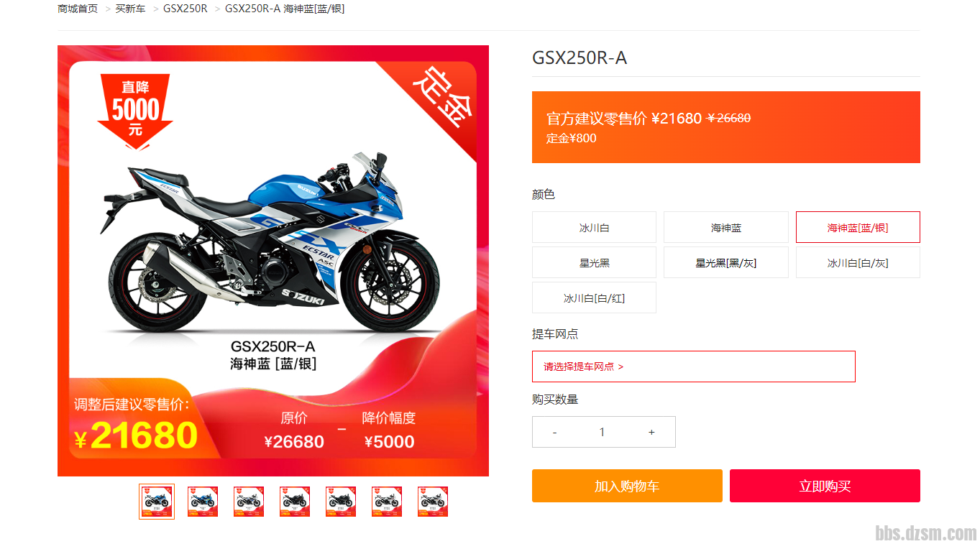Pick the 星光黑[黑/灰] color variant
Screen dimensions: 980x544
point(726,262)
